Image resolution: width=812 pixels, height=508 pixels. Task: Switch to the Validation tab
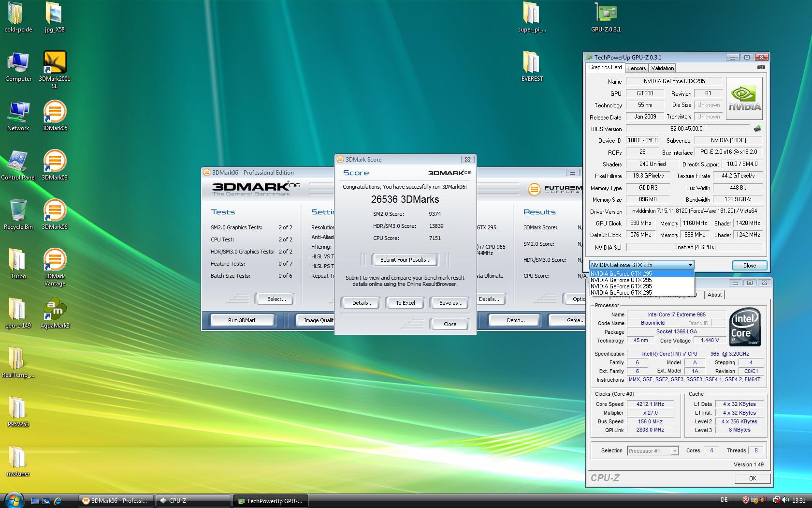click(x=662, y=68)
